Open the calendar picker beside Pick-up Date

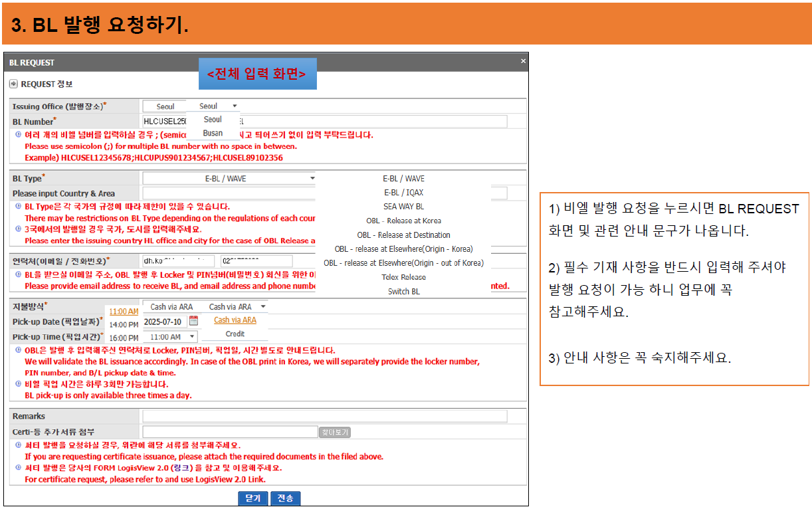coord(194,321)
